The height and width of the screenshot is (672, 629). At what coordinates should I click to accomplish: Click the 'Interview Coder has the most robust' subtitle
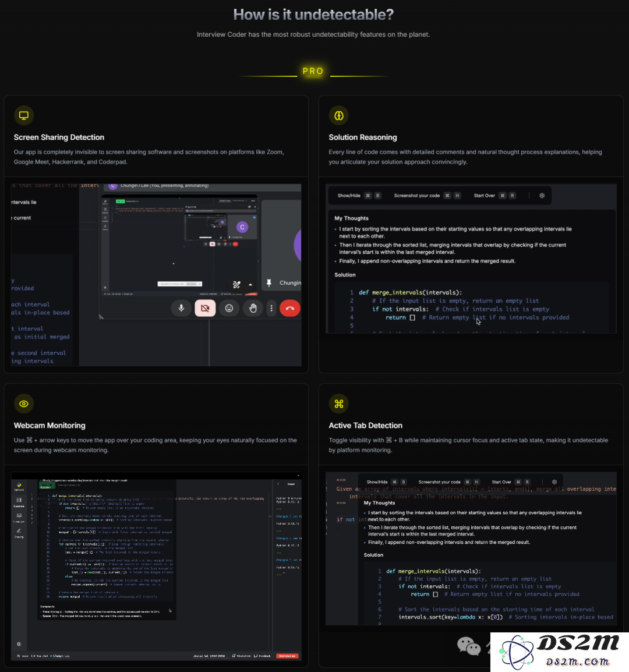coord(313,34)
